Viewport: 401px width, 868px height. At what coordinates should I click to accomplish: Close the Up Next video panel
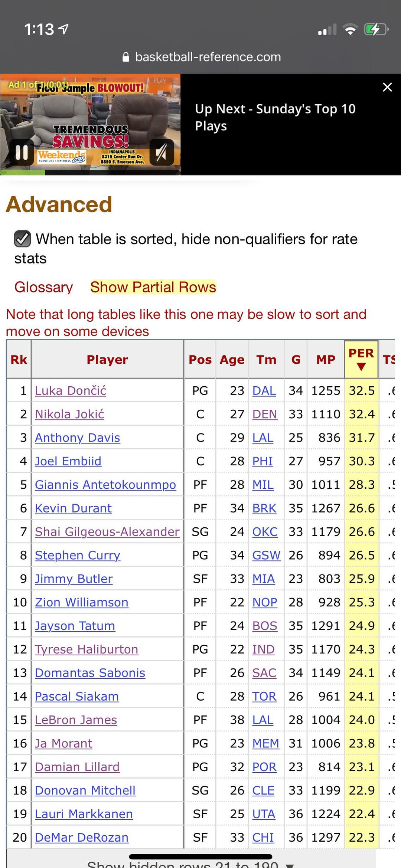tap(387, 87)
